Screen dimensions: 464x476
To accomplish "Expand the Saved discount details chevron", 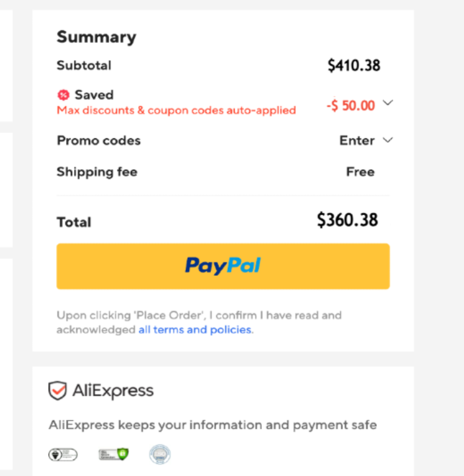I will (x=388, y=103).
